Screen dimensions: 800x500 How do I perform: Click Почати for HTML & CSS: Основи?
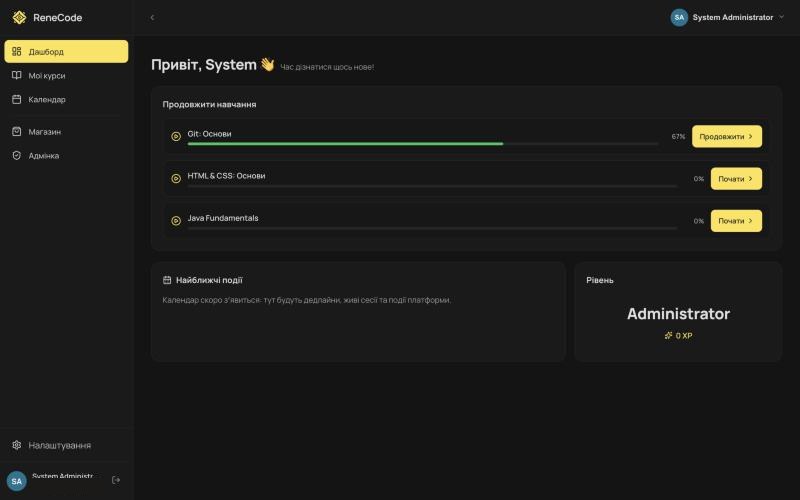coord(736,179)
